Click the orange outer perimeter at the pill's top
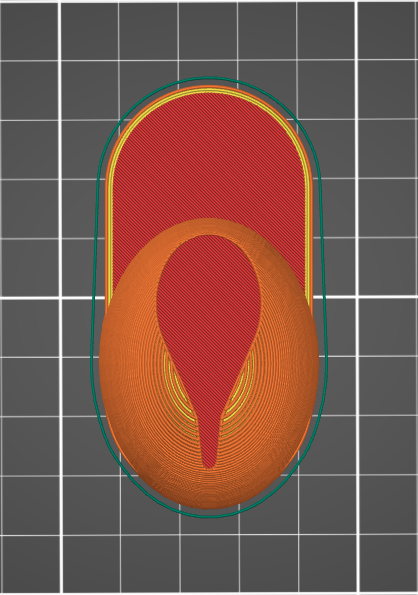418x595 pixels. pyautogui.click(x=209, y=87)
